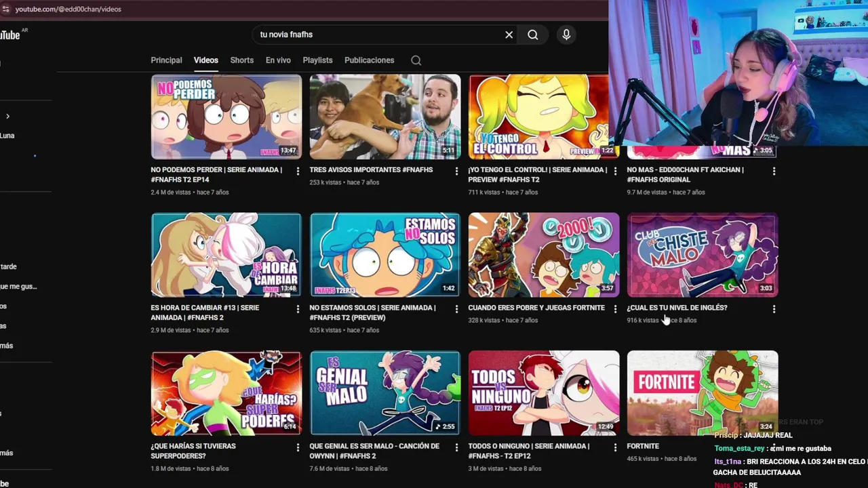This screenshot has height=488, width=868.
Task: Open the QUE HARÍAS SUPER PODERES thumbnail
Action: pos(226,393)
